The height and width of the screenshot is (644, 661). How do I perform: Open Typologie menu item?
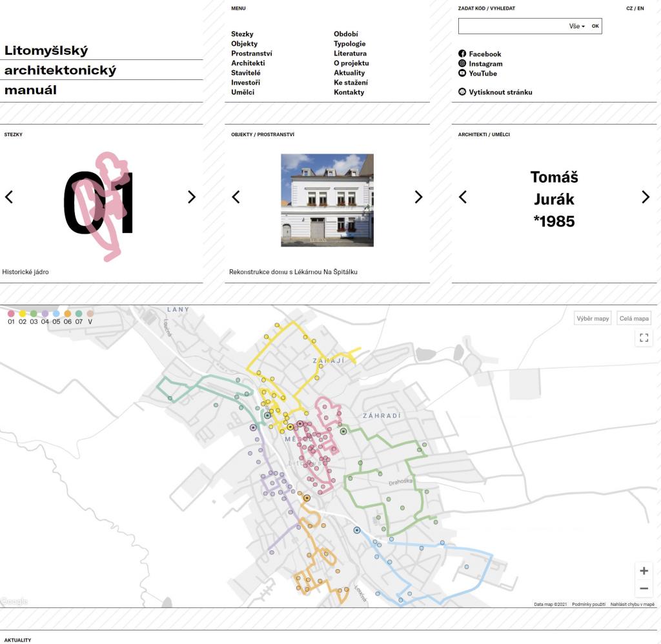tap(349, 44)
